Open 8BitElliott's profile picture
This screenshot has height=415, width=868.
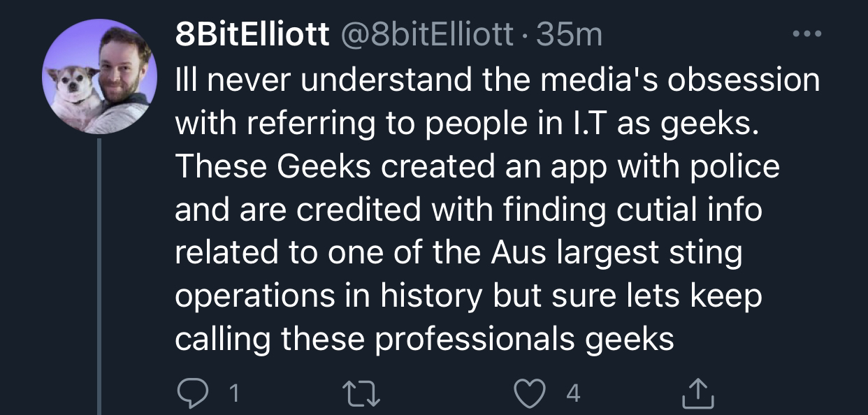coord(100,77)
